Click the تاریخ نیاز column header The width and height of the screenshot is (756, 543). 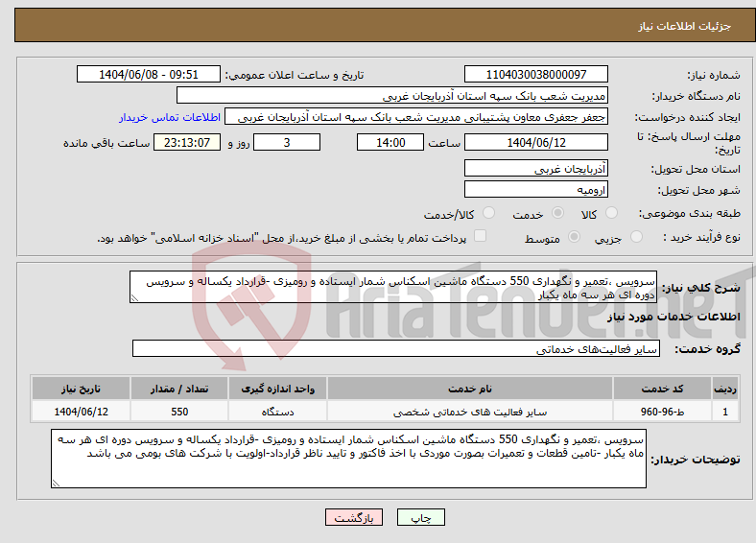[x=81, y=389]
